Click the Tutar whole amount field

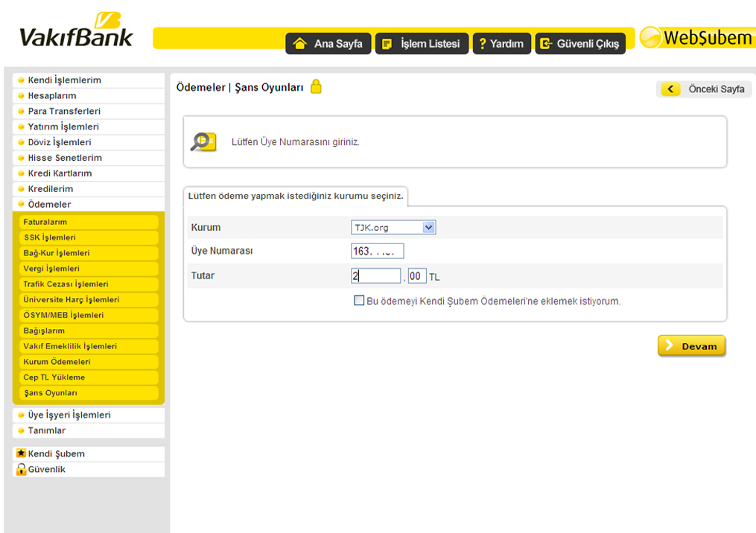click(376, 275)
